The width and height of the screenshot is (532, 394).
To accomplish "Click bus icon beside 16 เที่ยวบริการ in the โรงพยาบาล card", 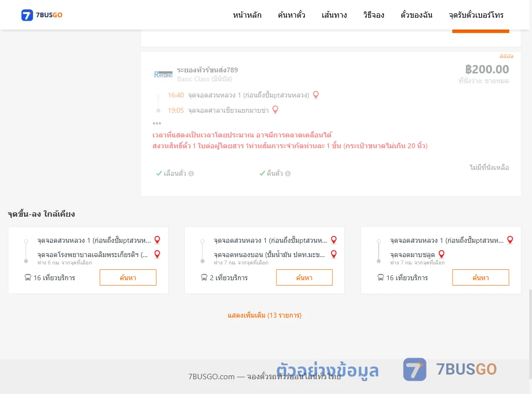I will tap(28, 278).
